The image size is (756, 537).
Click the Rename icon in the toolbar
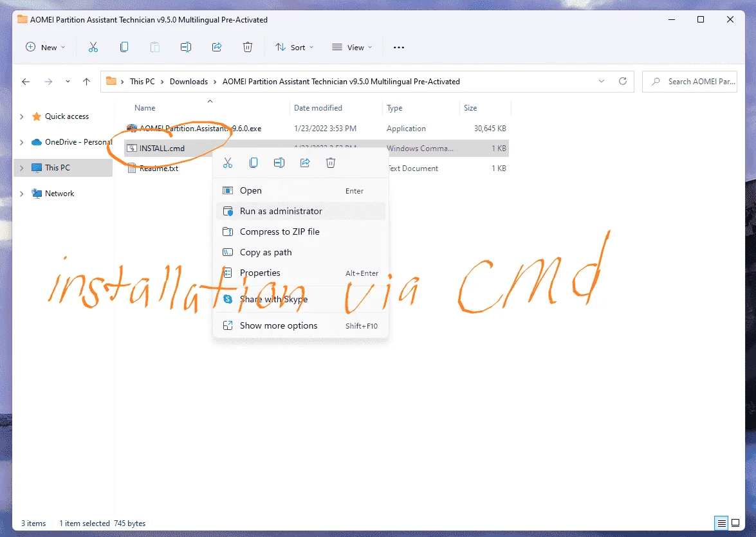pos(186,47)
